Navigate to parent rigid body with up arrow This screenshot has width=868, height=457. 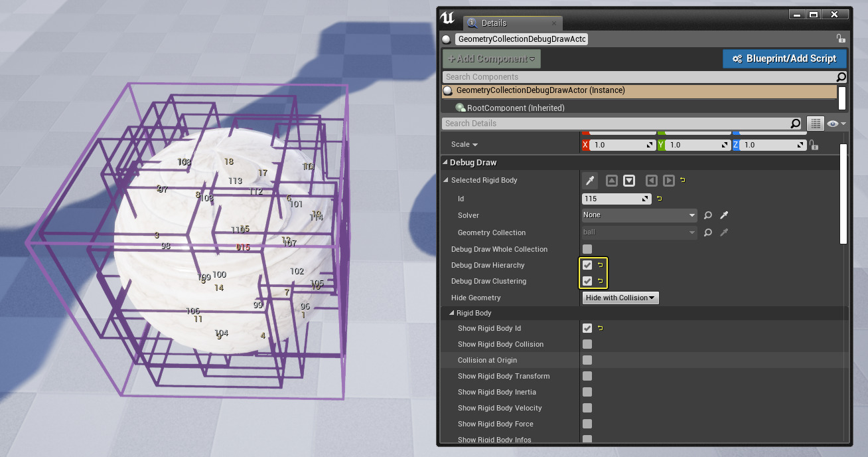point(611,180)
